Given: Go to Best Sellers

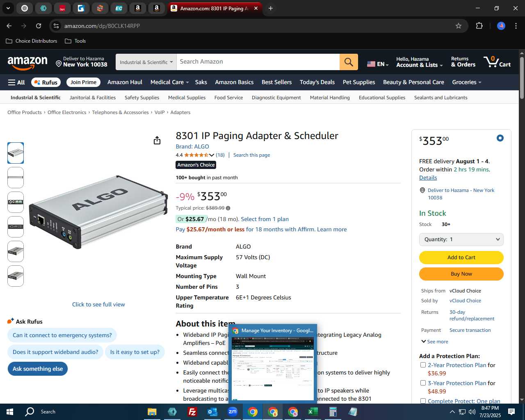Looking at the screenshot, I should tap(277, 82).
